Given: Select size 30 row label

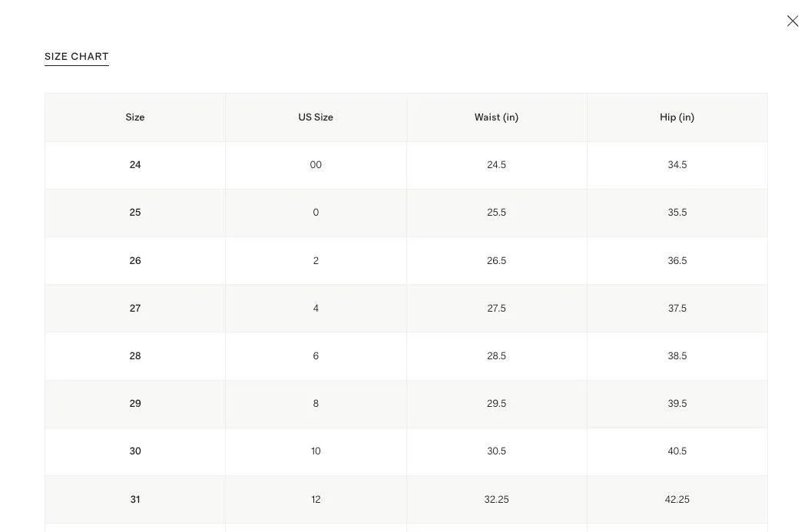Looking at the screenshot, I should (x=135, y=451).
